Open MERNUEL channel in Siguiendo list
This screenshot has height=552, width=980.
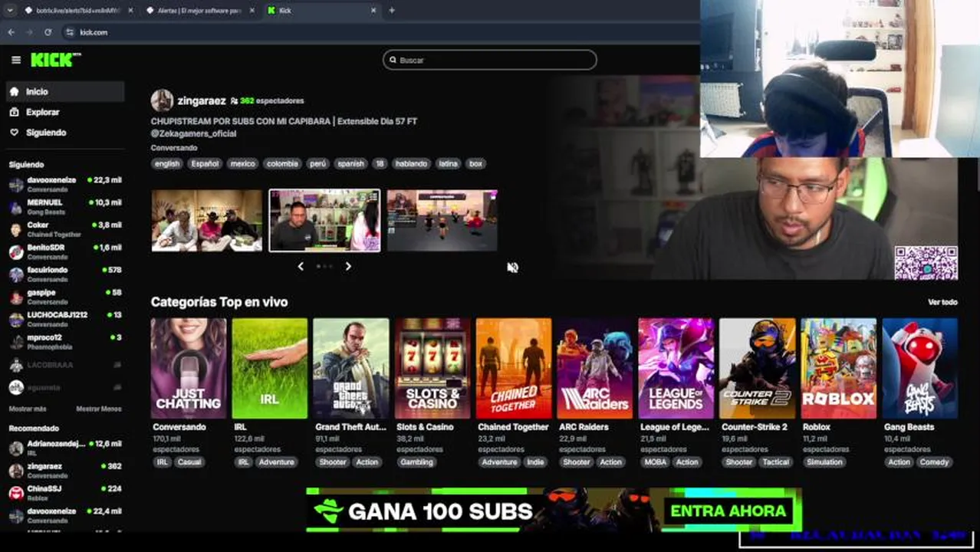[65, 206]
